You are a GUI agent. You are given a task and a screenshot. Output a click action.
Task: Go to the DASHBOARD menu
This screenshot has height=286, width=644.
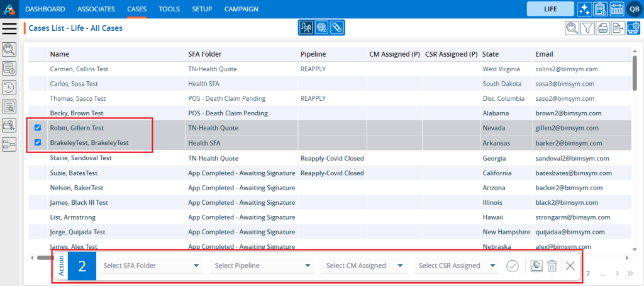(45, 9)
